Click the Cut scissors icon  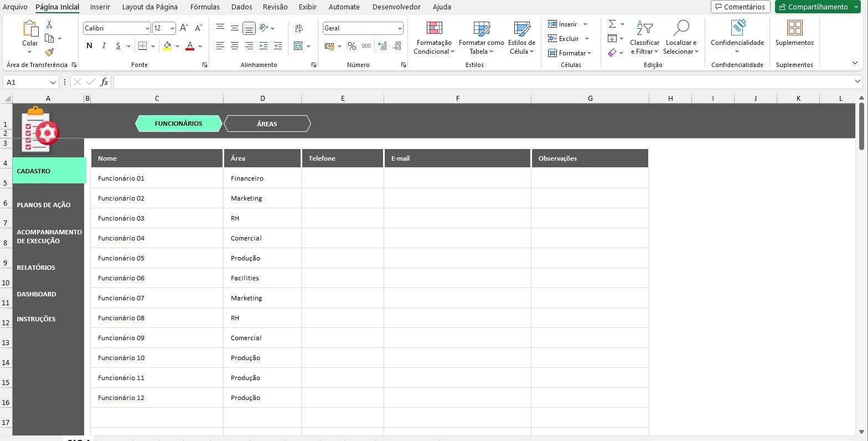pyautogui.click(x=49, y=24)
